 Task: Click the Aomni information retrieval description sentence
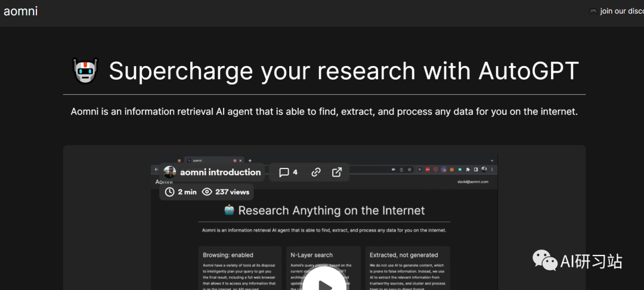pyautogui.click(x=324, y=111)
